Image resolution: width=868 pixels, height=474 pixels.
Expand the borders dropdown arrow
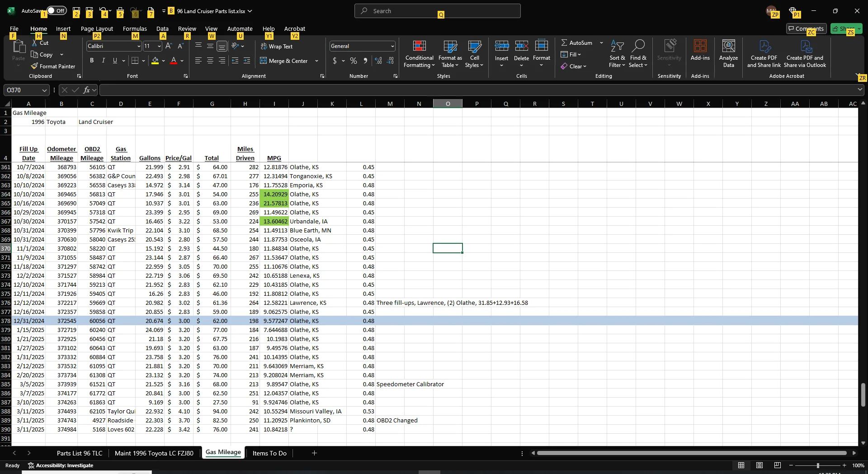(x=143, y=61)
